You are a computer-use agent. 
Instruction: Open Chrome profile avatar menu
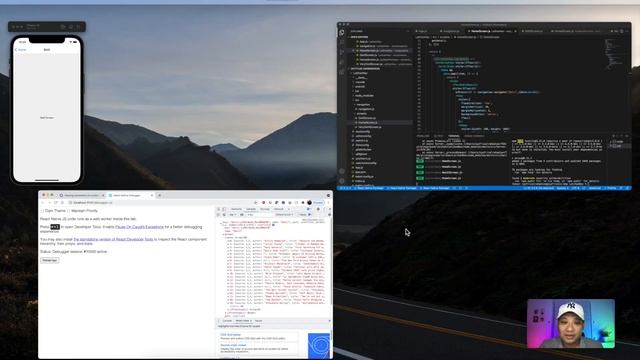click(x=309, y=202)
